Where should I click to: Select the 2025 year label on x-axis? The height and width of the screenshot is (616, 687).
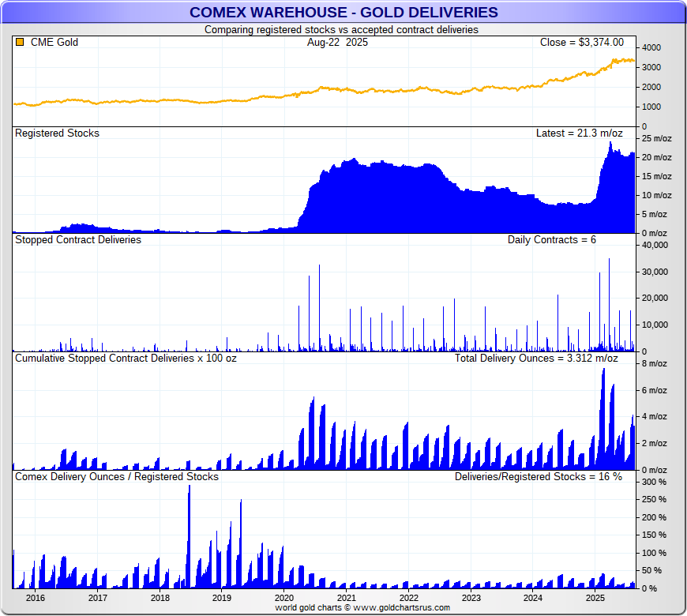[595, 598]
